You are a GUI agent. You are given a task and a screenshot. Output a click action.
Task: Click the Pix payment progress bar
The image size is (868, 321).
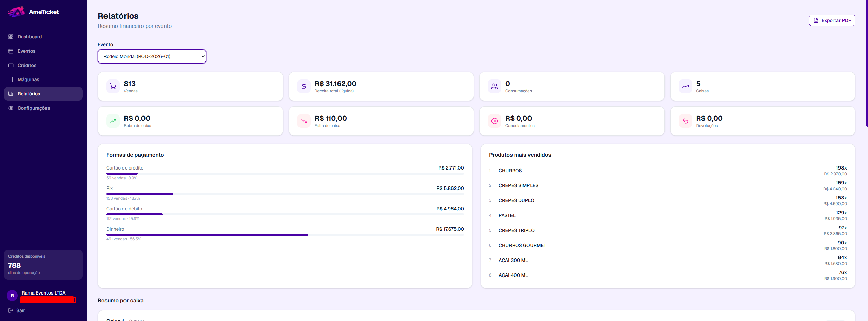coord(285,194)
